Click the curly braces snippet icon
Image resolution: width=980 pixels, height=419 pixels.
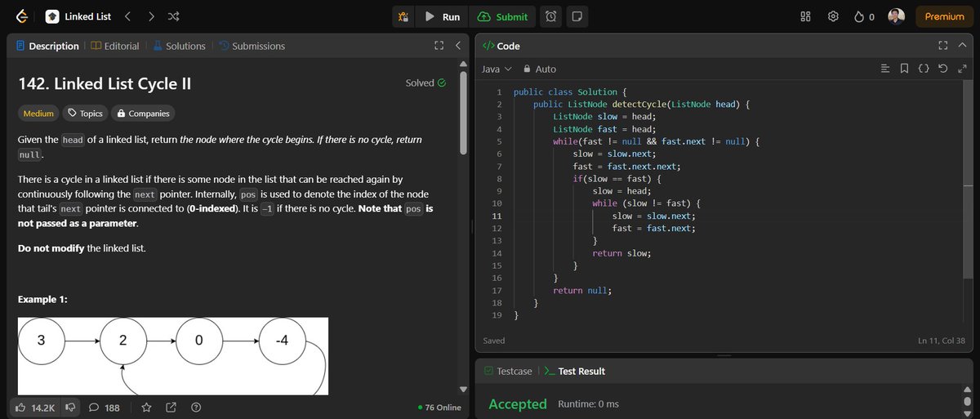(x=924, y=69)
